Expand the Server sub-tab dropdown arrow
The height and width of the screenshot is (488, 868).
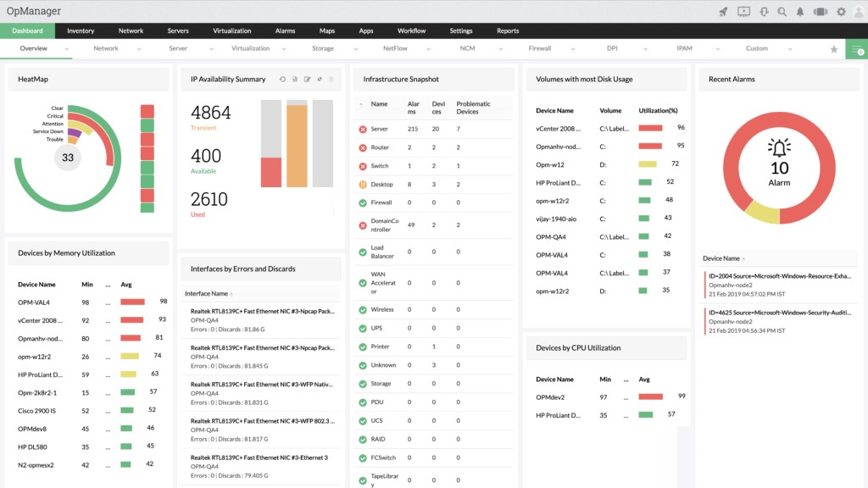point(211,49)
